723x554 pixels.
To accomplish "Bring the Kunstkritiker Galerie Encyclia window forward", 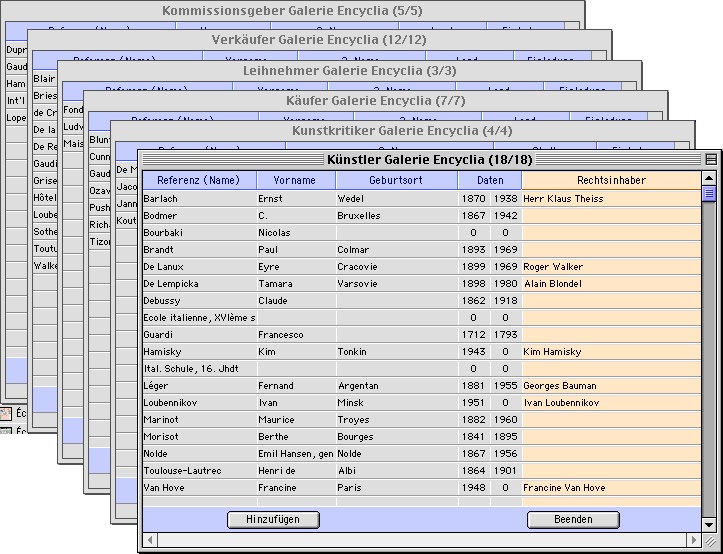I will [402, 131].
